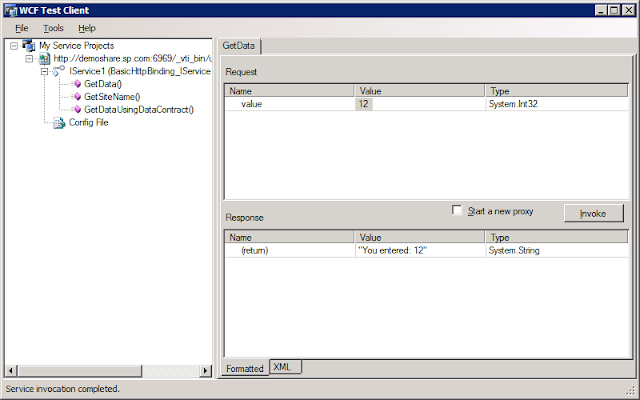Click the GetData() operation icon

77,84
